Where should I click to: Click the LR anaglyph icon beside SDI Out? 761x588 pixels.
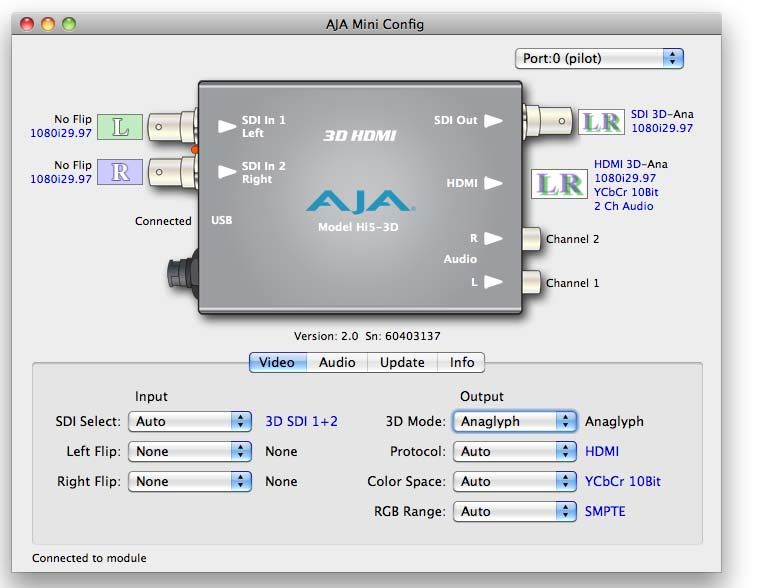(601, 122)
